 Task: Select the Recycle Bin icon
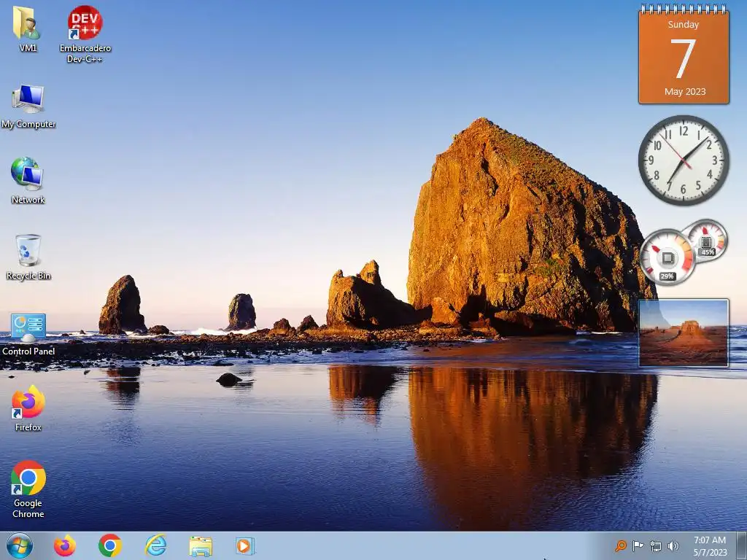point(28,257)
